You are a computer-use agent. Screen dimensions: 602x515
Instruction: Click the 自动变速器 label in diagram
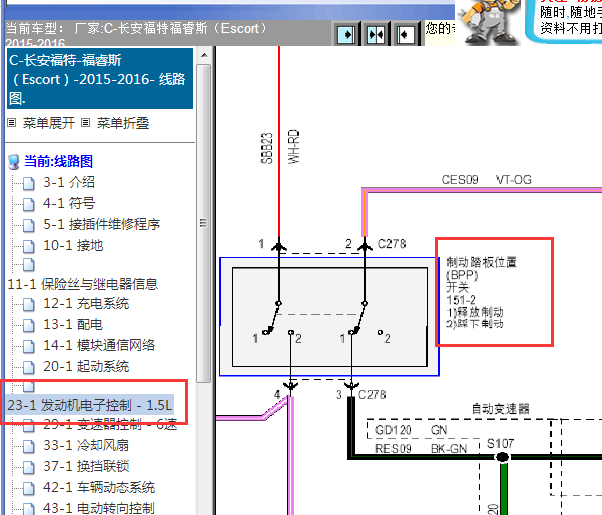[501, 409]
